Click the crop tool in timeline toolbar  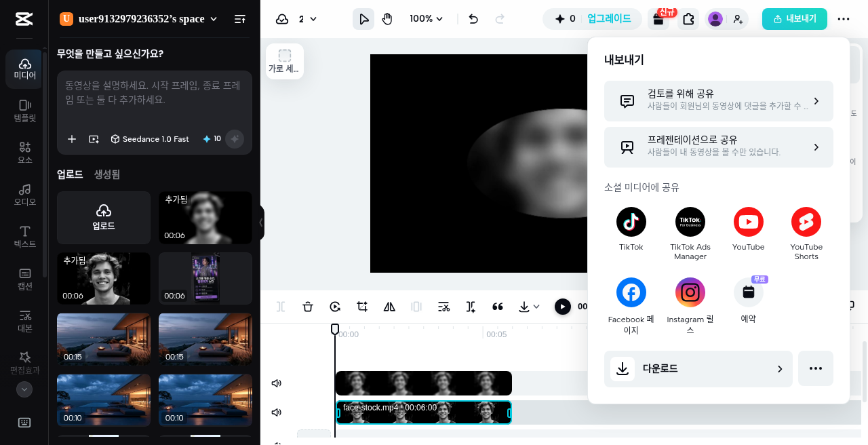pyautogui.click(x=362, y=307)
